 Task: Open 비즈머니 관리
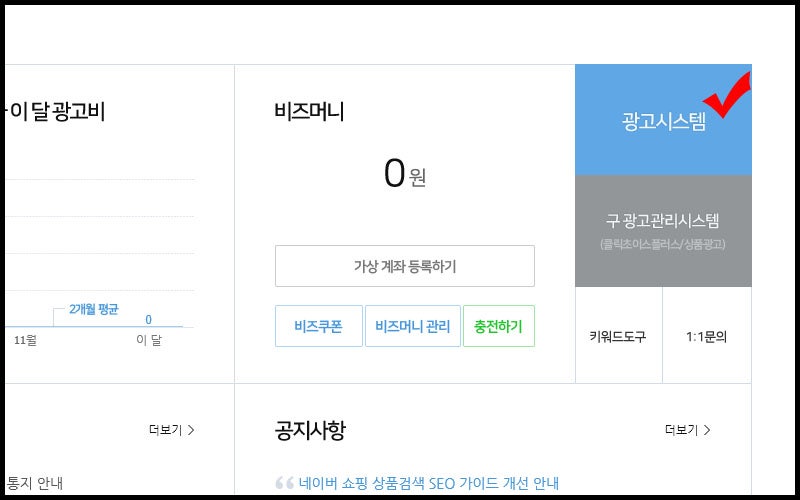click(x=412, y=326)
